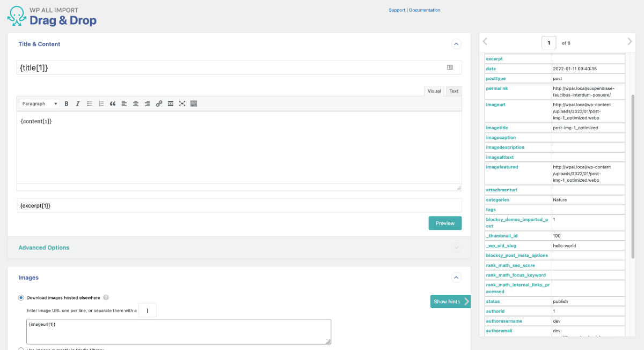Screen dimensions: 644x350
Task: Click the 'Nature' categories value
Action: pyautogui.click(x=560, y=199)
